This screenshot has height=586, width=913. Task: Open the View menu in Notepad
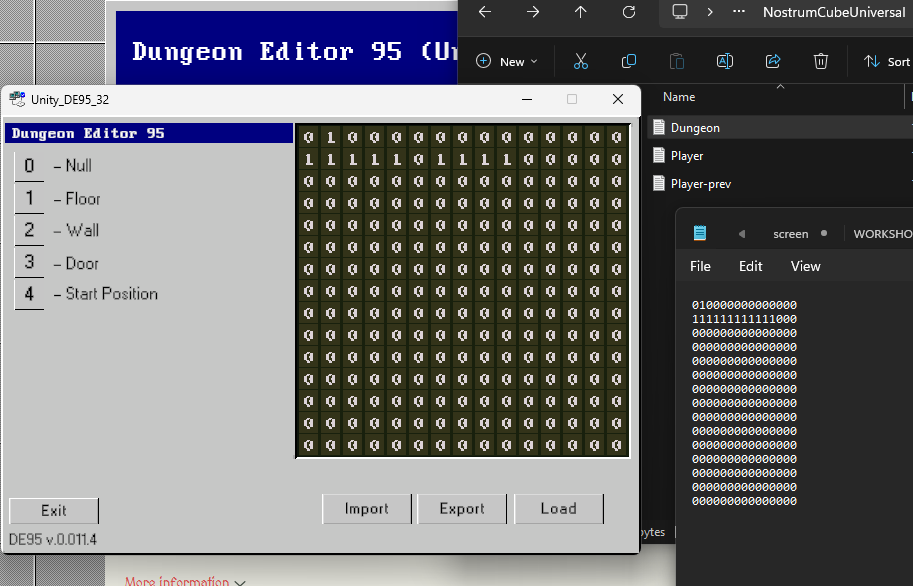(805, 266)
